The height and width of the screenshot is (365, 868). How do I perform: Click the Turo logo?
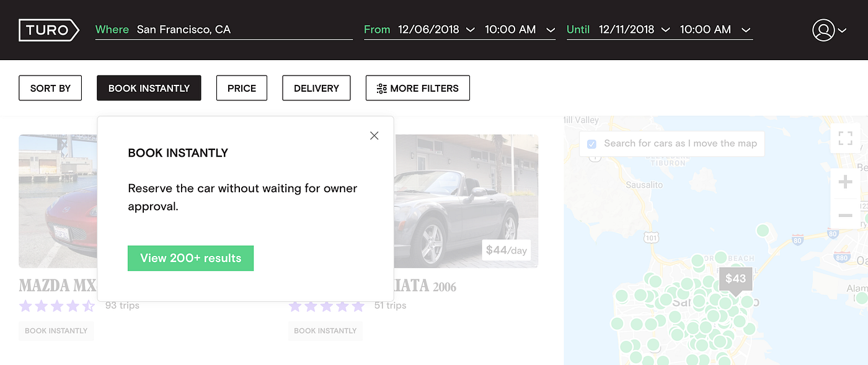(49, 30)
